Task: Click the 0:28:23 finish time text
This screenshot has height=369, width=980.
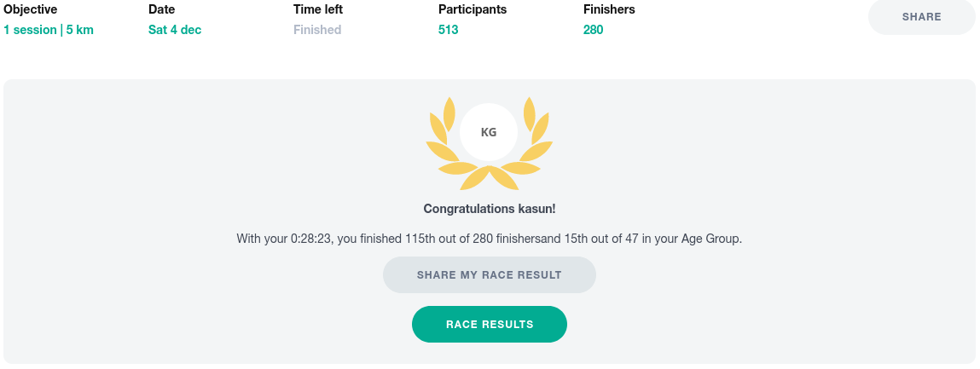Action: tap(312, 239)
